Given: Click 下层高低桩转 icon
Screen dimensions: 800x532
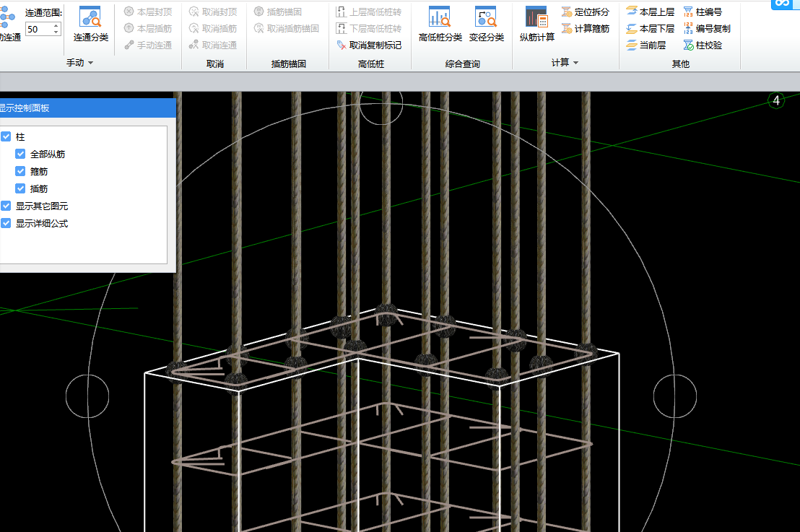Looking at the screenshot, I should click(342, 28).
